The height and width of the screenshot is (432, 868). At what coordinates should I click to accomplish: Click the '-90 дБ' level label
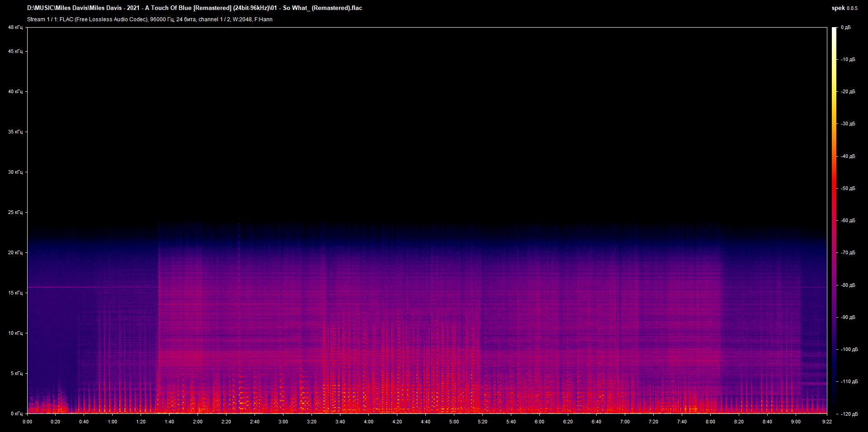(848, 318)
